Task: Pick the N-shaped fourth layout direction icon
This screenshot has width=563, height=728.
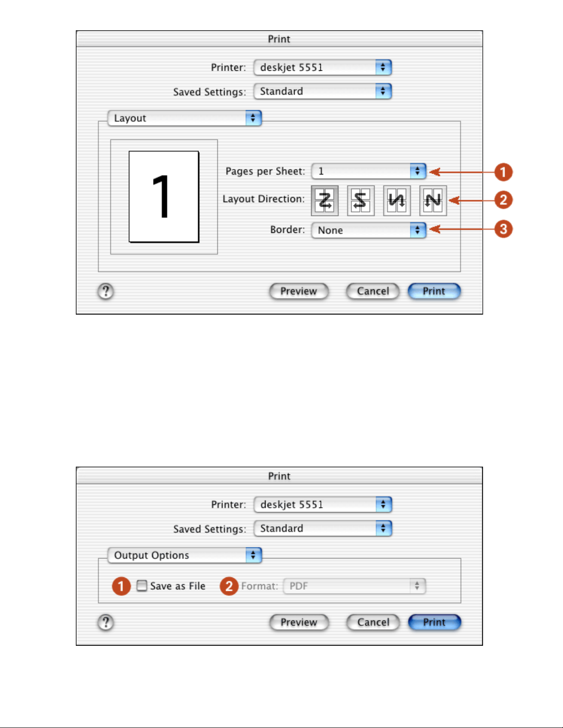Action: coord(433,200)
